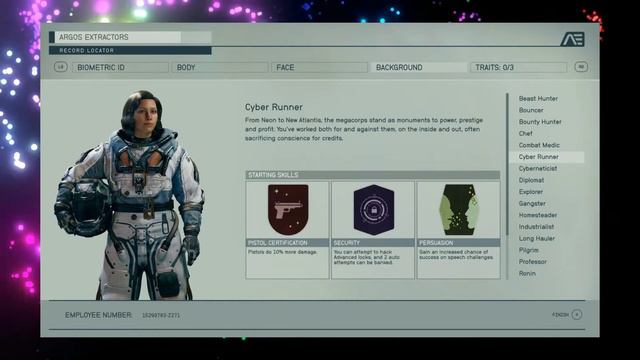The width and height of the screenshot is (640, 360).
Task: Open the Background tab
Action: (419, 67)
